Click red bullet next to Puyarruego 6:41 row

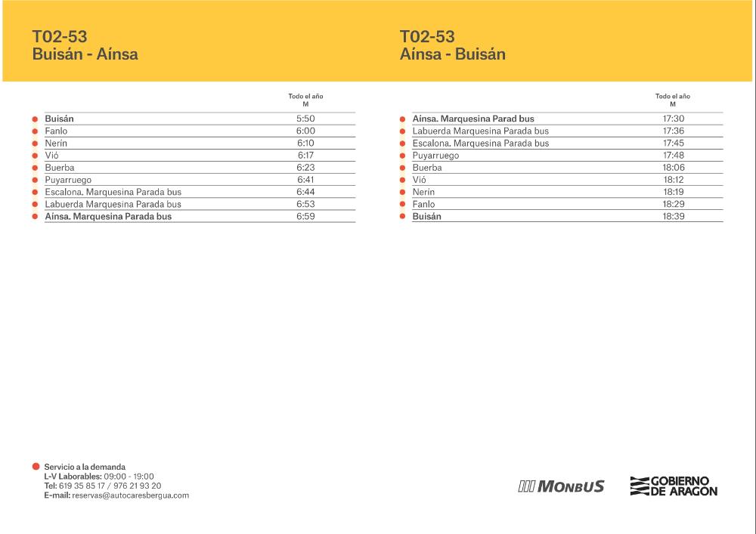tap(35, 181)
